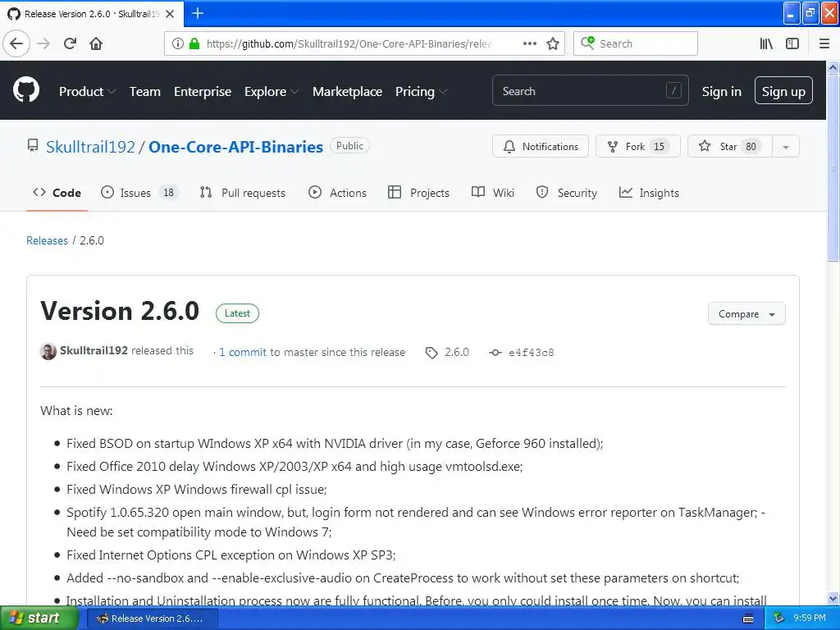Open the Wiki tab
Screen dimensions: 840x630
(493, 193)
